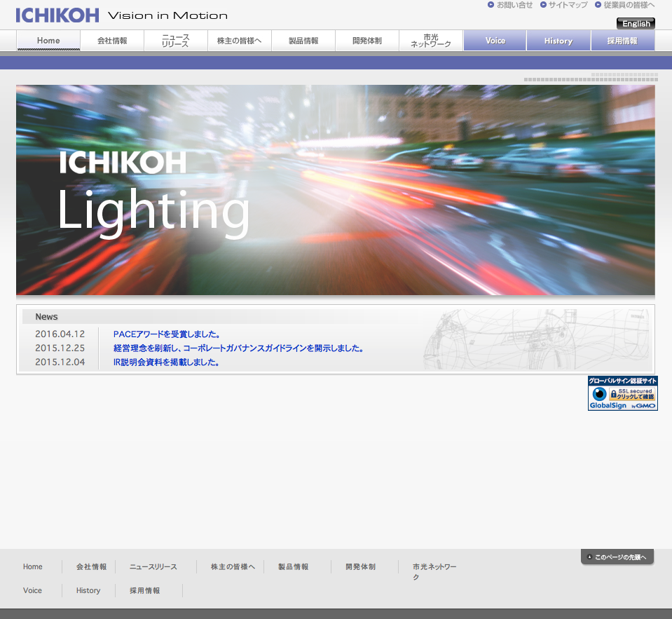Open 開発体制 tab in top navigation

pyautogui.click(x=367, y=41)
